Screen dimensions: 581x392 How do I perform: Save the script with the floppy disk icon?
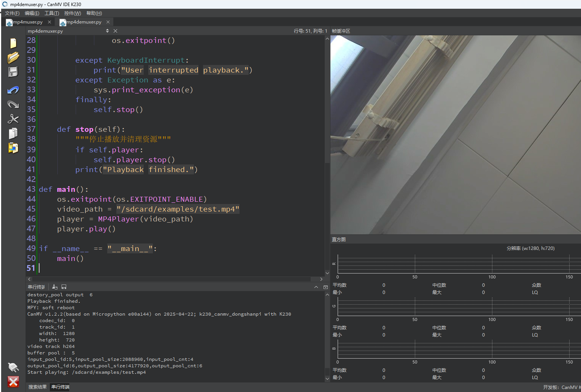[13, 72]
